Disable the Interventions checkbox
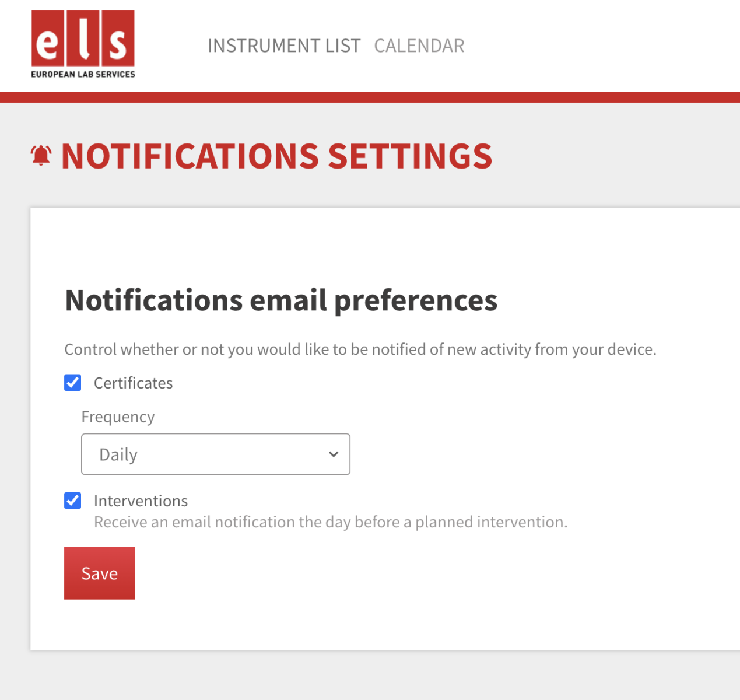The height and width of the screenshot is (700, 740). pos(73,501)
